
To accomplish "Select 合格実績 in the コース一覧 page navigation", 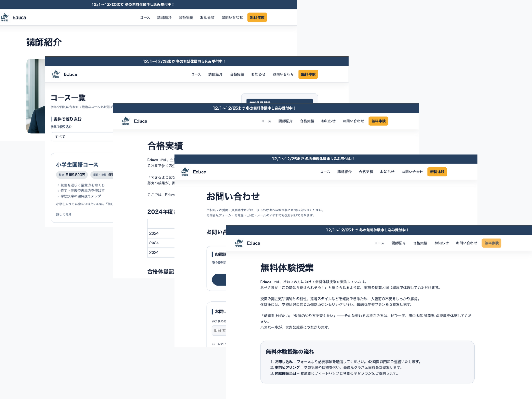I will 237,74.
